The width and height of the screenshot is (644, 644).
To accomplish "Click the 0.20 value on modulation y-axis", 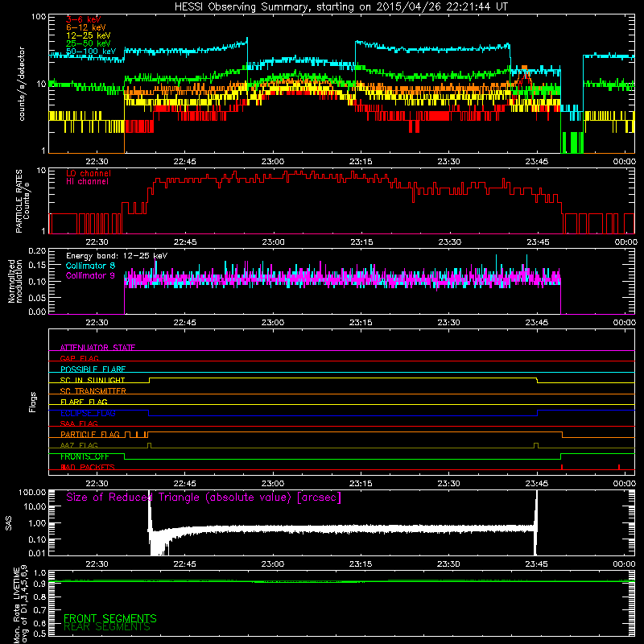I will click(x=37, y=251).
